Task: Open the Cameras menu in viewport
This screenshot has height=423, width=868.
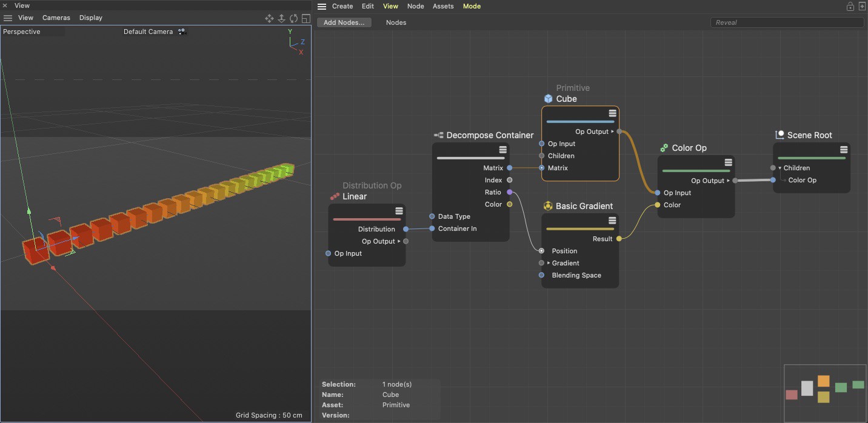Action: coord(56,18)
